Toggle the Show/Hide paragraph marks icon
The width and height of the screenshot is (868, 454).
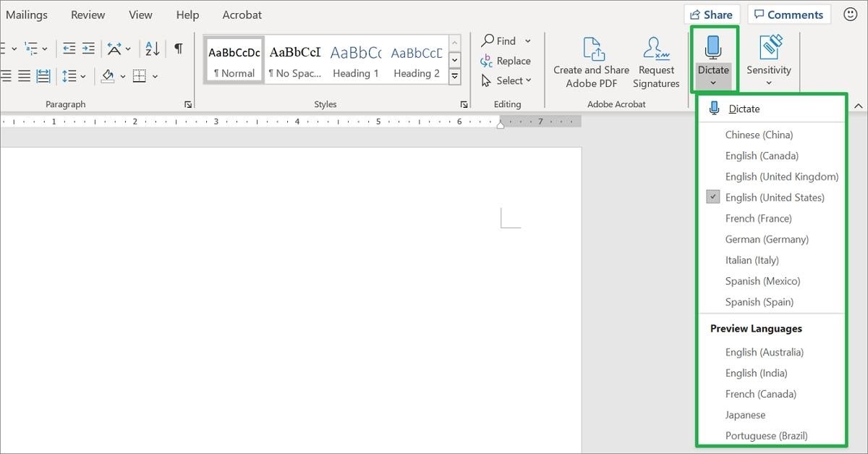(178, 49)
